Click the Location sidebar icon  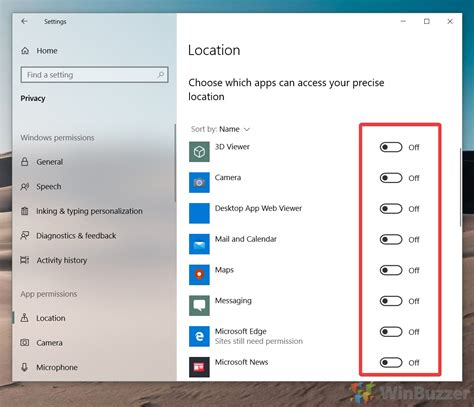pyautogui.click(x=25, y=318)
